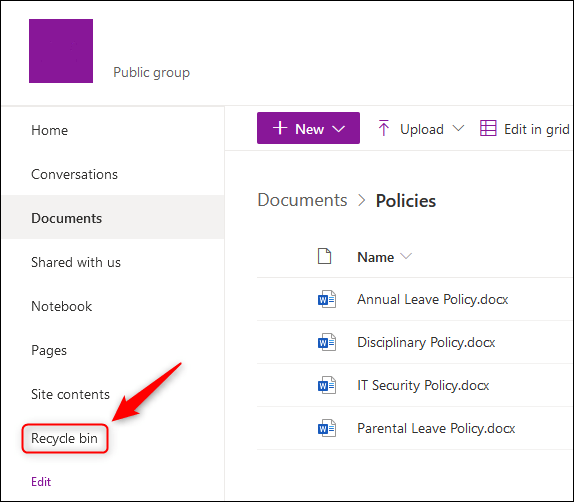Open Notebook from the left navigation
The image size is (574, 502).
click(x=62, y=306)
